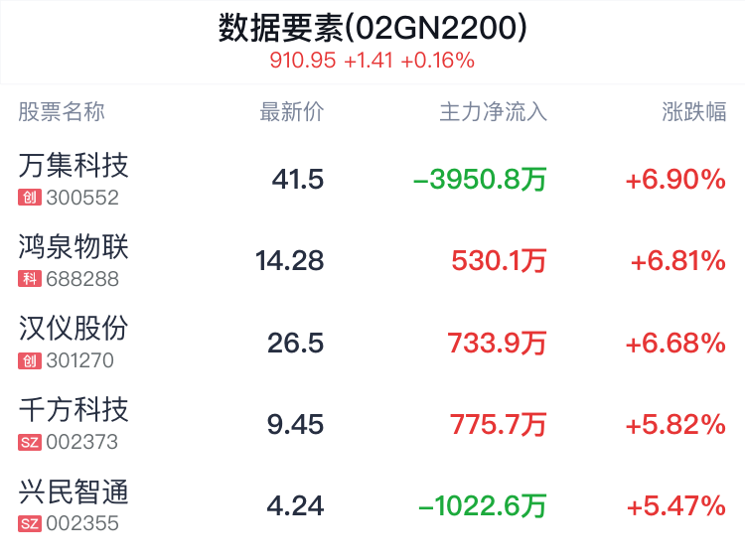Open the 万集科技 stock row
This screenshot has width=745, height=560.
coord(372,179)
